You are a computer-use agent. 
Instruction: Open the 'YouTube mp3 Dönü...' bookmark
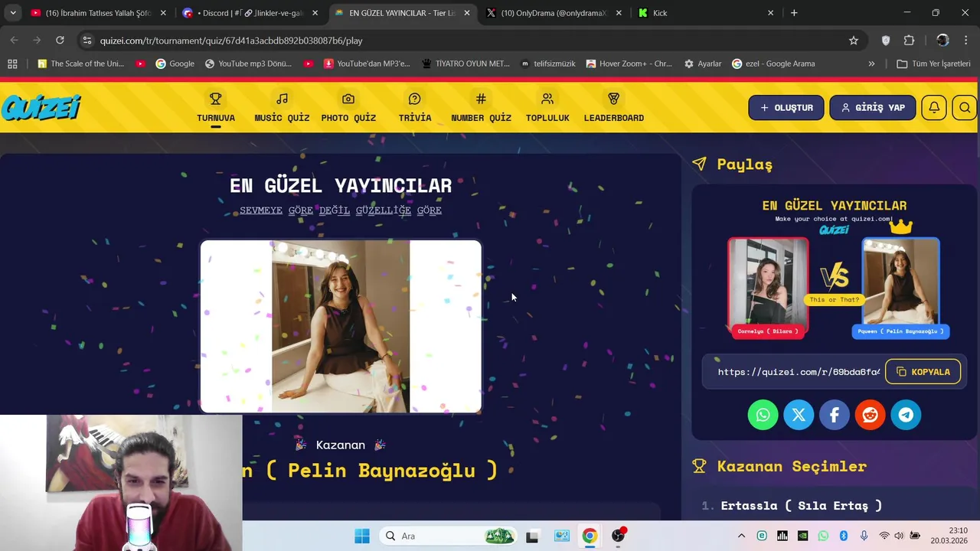[248, 64]
